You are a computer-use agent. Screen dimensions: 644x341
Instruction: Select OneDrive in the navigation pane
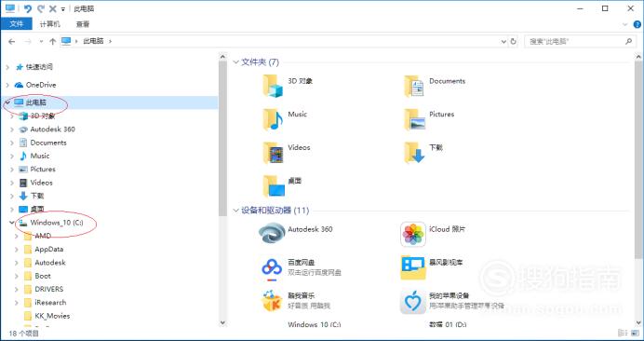pos(41,85)
